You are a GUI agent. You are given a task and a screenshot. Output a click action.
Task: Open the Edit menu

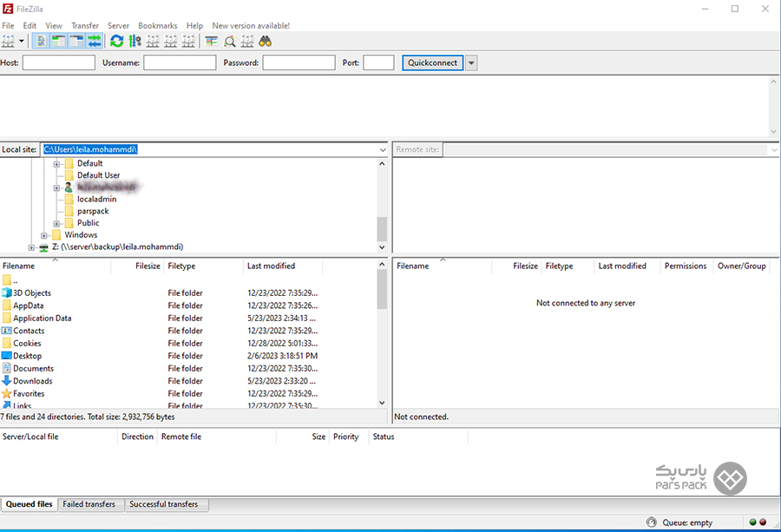[30, 25]
